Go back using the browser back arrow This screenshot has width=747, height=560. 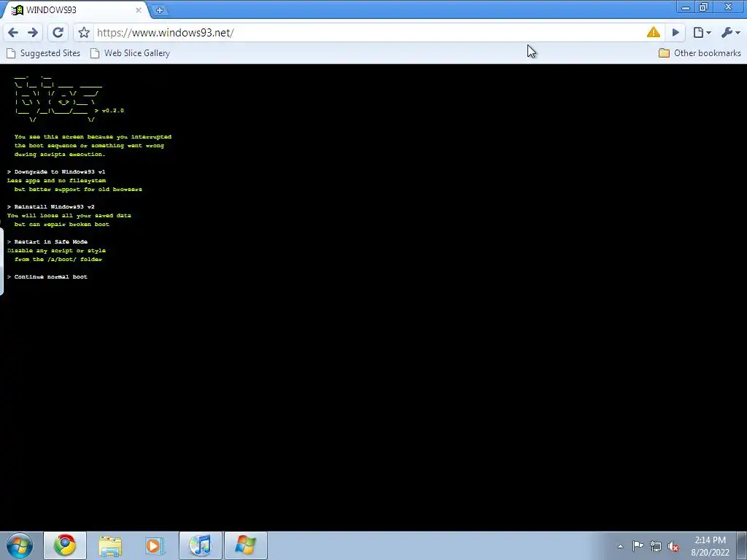click(x=13, y=32)
